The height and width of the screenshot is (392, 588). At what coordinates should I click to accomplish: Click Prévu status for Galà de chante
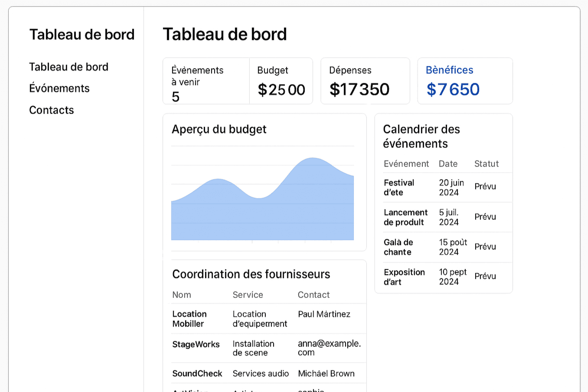pyautogui.click(x=485, y=246)
